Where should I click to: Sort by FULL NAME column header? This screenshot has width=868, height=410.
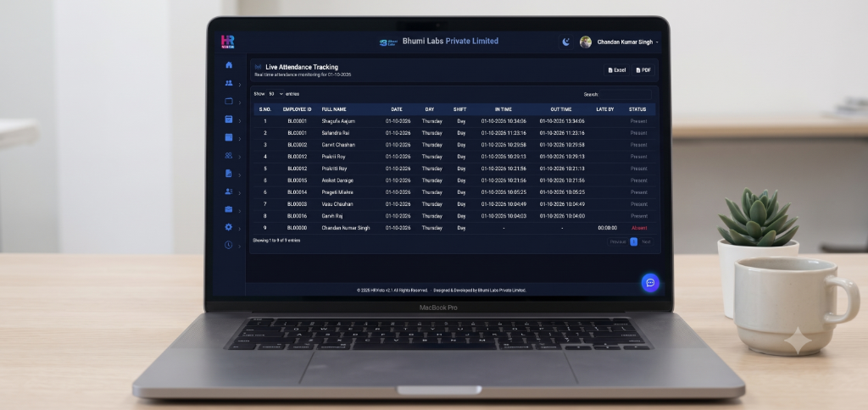(334, 109)
